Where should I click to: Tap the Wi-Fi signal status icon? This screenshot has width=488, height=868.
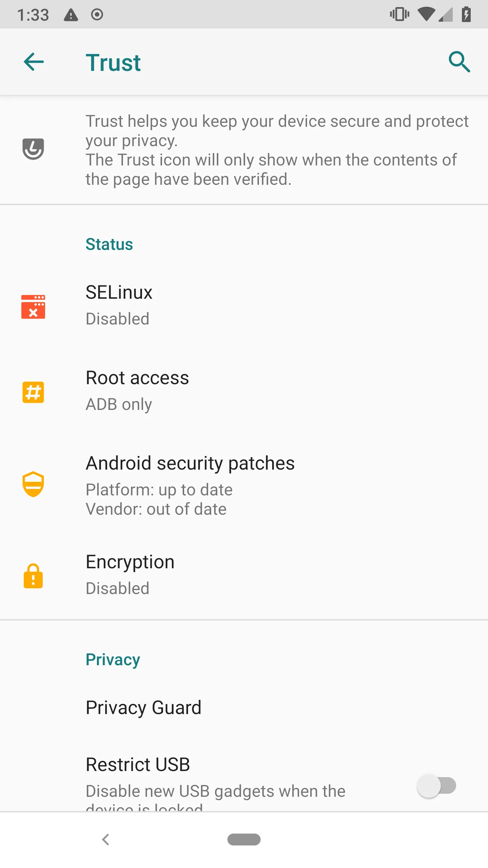point(426,15)
